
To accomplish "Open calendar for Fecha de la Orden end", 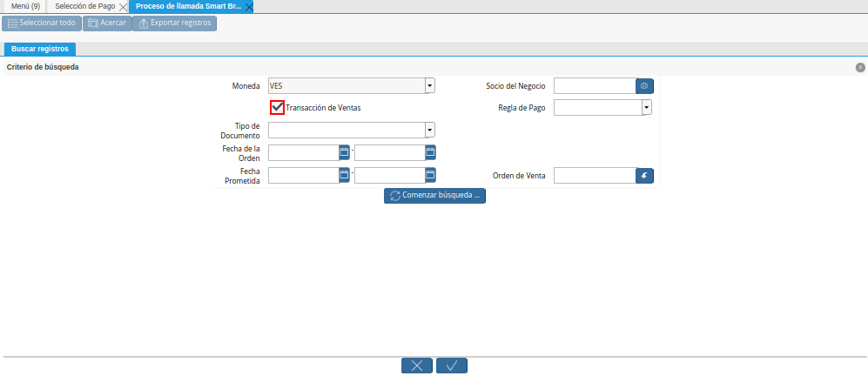I will point(431,153).
